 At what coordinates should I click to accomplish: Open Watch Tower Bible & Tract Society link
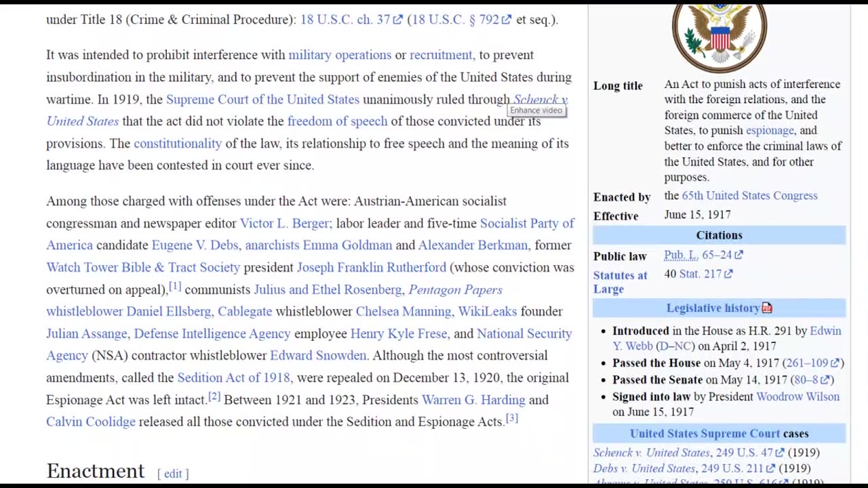(x=143, y=268)
